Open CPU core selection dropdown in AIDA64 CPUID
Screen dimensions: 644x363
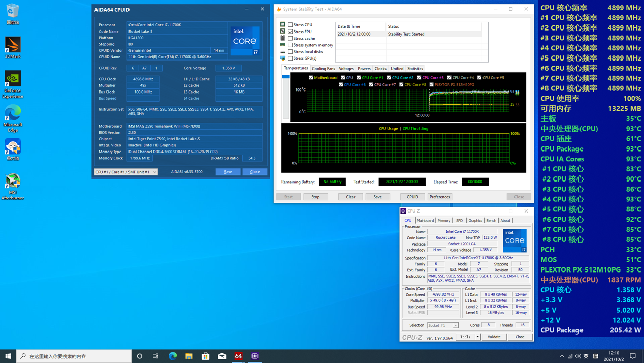pos(126,172)
